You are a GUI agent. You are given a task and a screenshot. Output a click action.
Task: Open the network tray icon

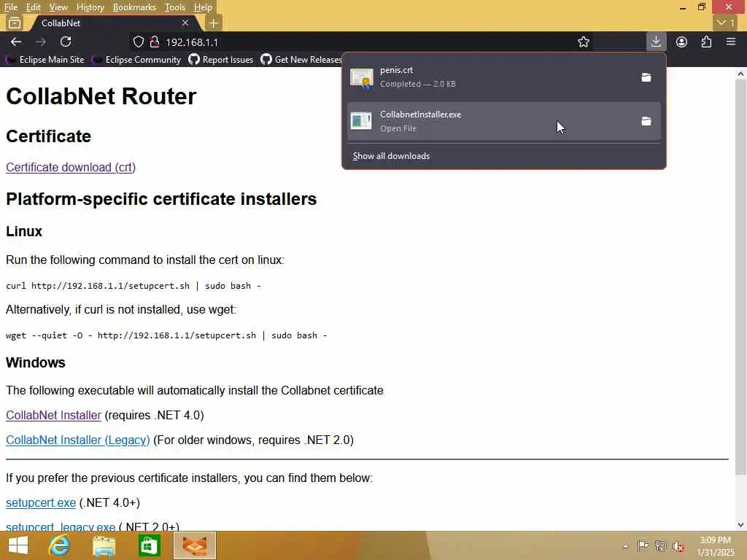point(660,545)
